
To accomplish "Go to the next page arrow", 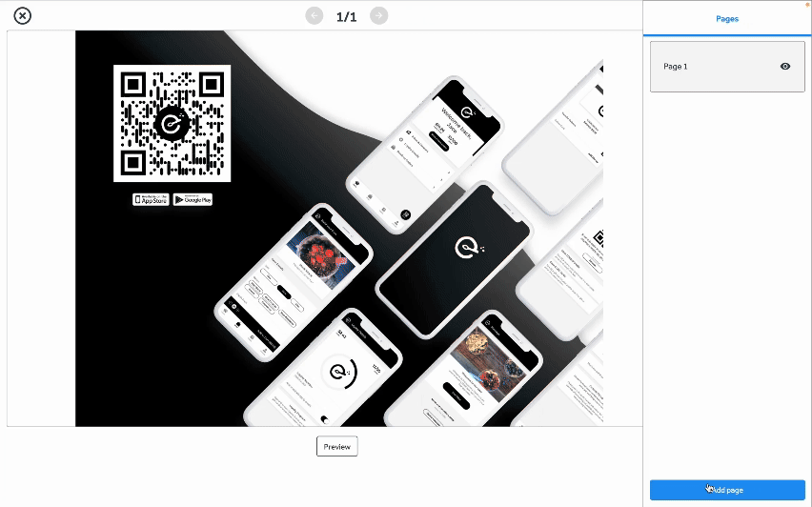I will 379,15.
